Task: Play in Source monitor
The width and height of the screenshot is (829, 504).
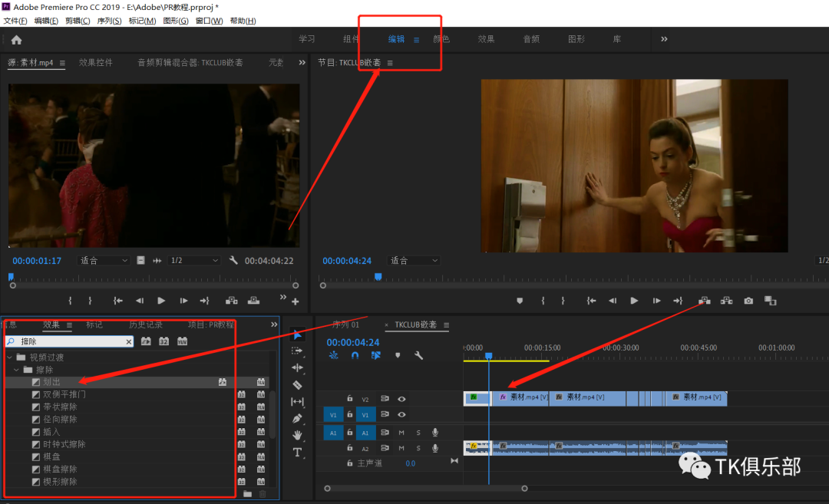Action: click(161, 301)
